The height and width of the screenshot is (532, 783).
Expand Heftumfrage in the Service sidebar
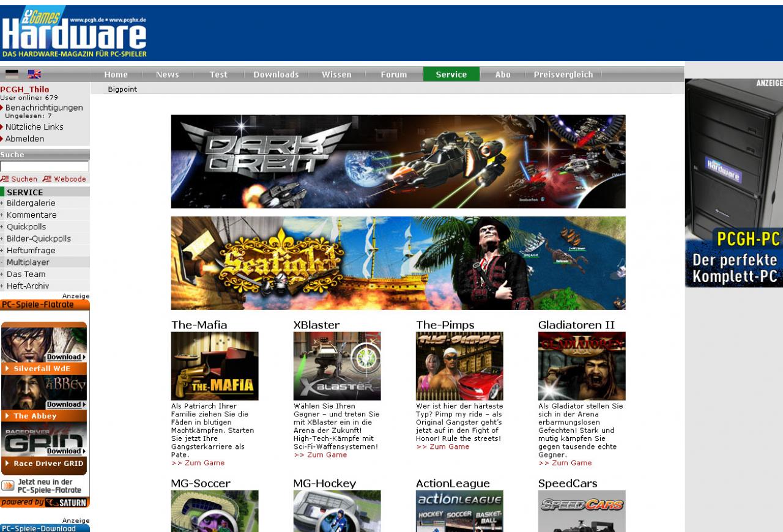click(x=31, y=250)
